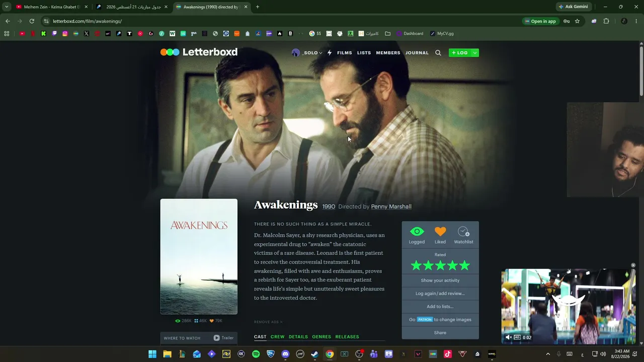Open the LISTS menu
Viewport: 644px width, 362px height.
(x=364, y=53)
